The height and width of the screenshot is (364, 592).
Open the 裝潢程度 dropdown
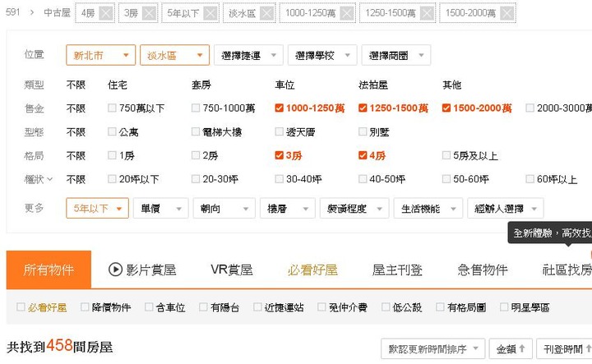click(354, 208)
